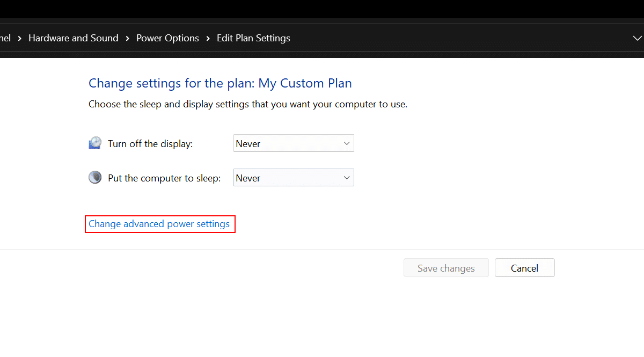
Task: Expand the address bar history dropdown arrow
Action: click(638, 38)
